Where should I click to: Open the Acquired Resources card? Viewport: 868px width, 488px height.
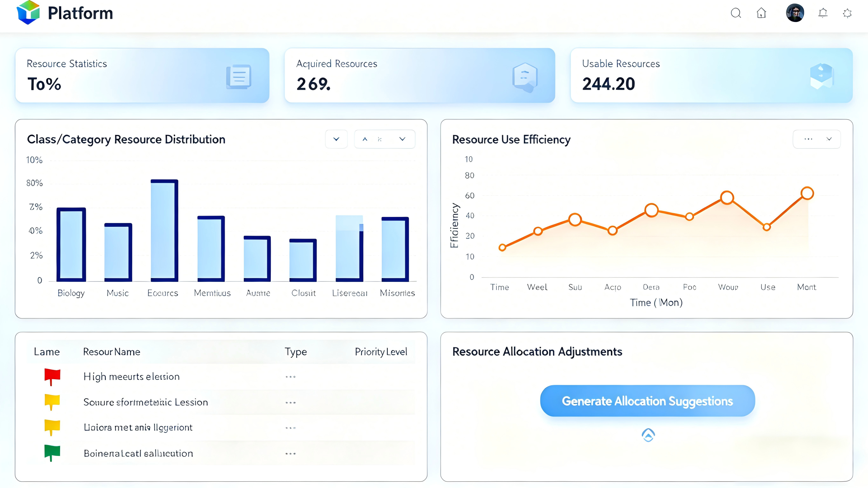420,75
